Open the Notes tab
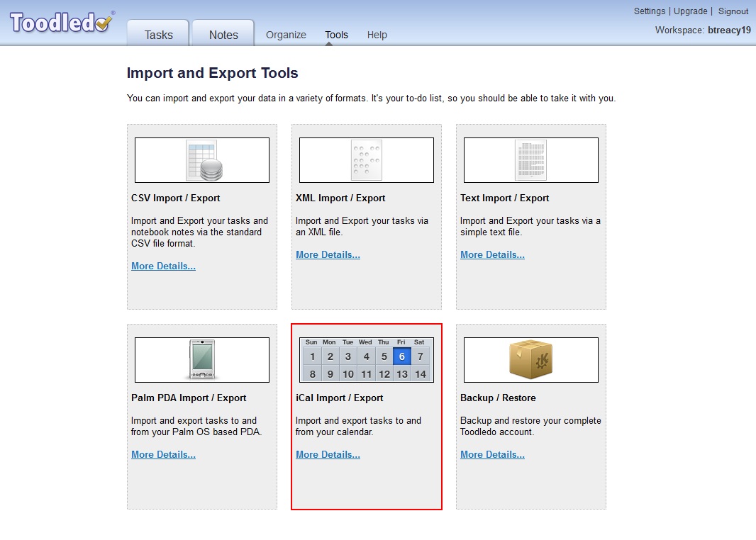 click(x=223, y=34)
